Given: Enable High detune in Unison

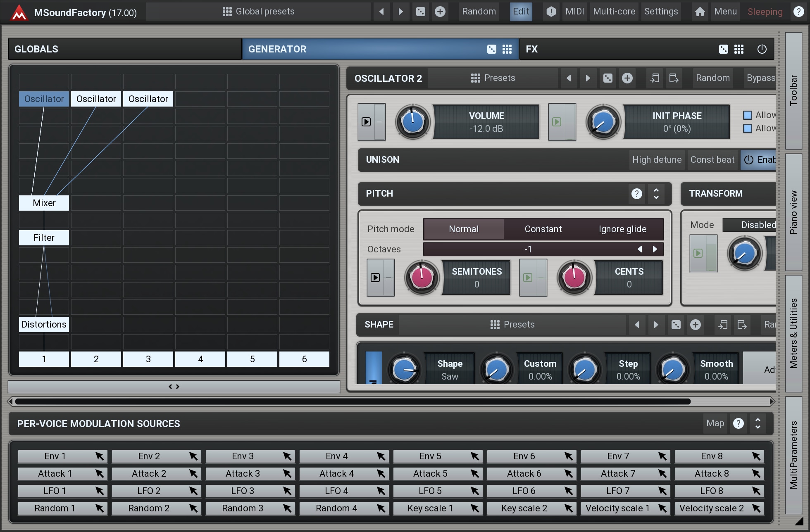Looking at the screenshot, I should pyautogui.click(x=656, y=160).
